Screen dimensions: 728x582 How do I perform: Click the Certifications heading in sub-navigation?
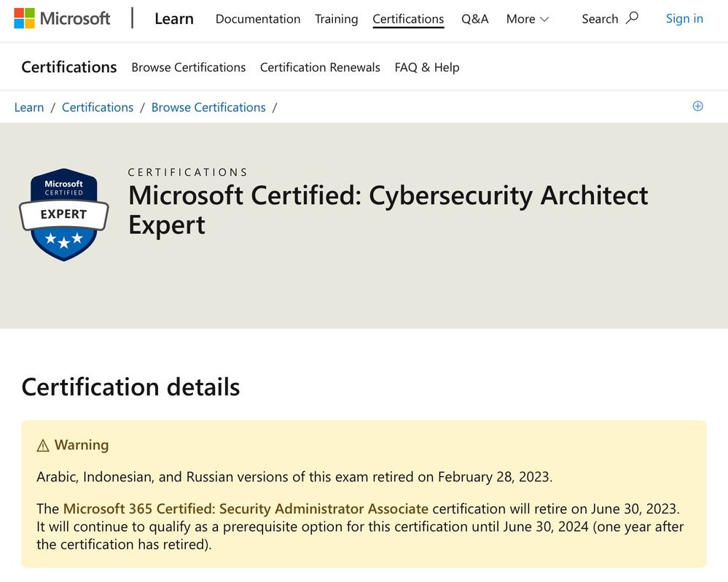pos(69,67)
